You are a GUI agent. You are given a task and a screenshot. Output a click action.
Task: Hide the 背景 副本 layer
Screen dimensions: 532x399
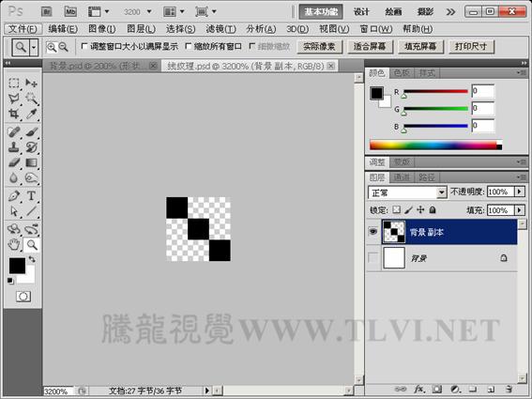(x=373, y=232)
